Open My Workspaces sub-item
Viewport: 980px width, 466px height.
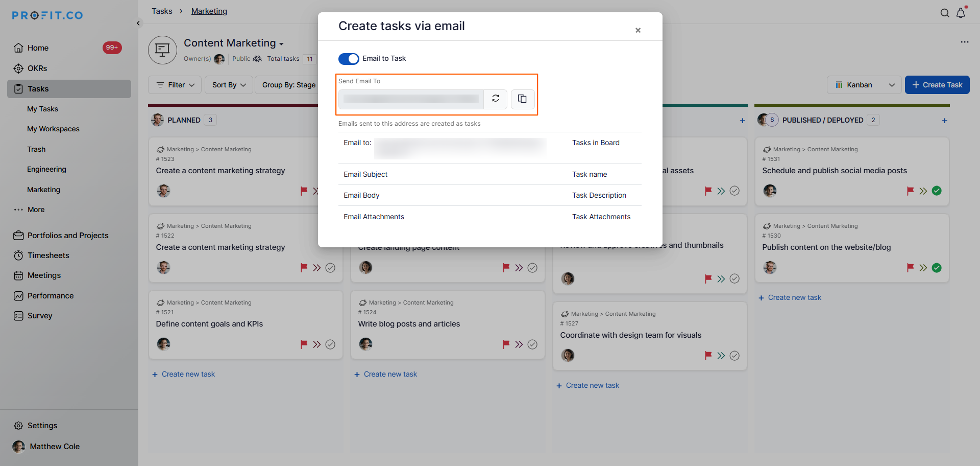(x=54, y=129)
